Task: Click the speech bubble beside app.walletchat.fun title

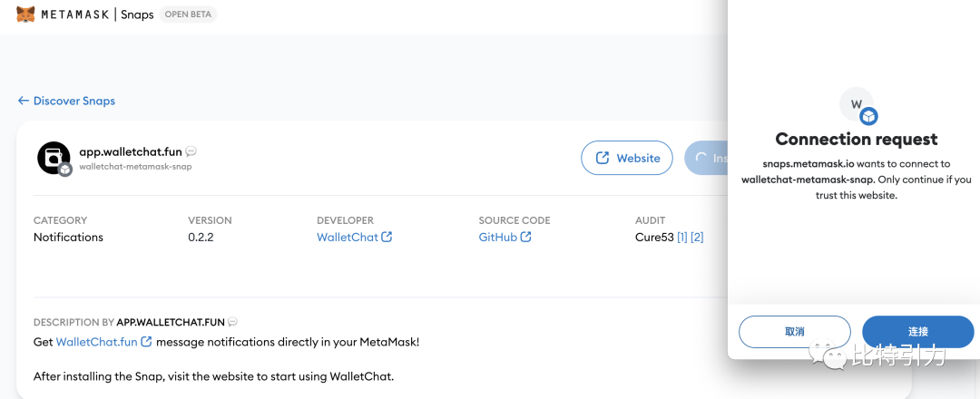Action: pos(191,151)
